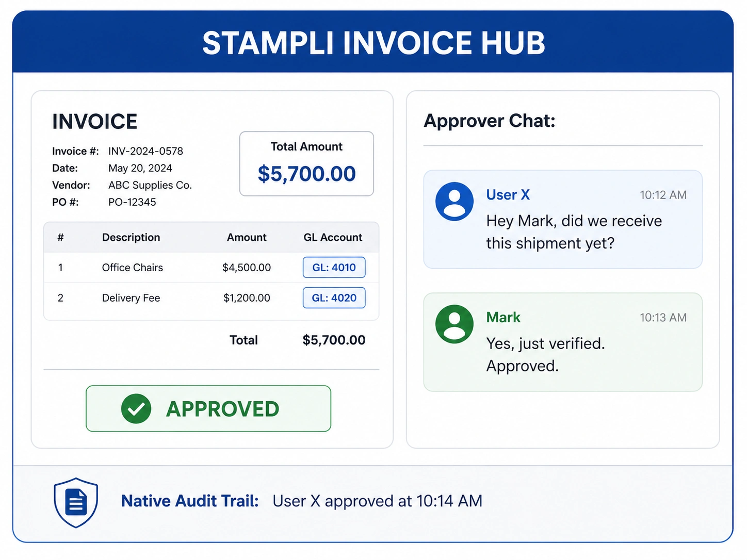Screen dimensions: 747x560
Task: Click the STAMPLI INVOICE HUB title
Action: pyautogui.click(x=373, y=42)
